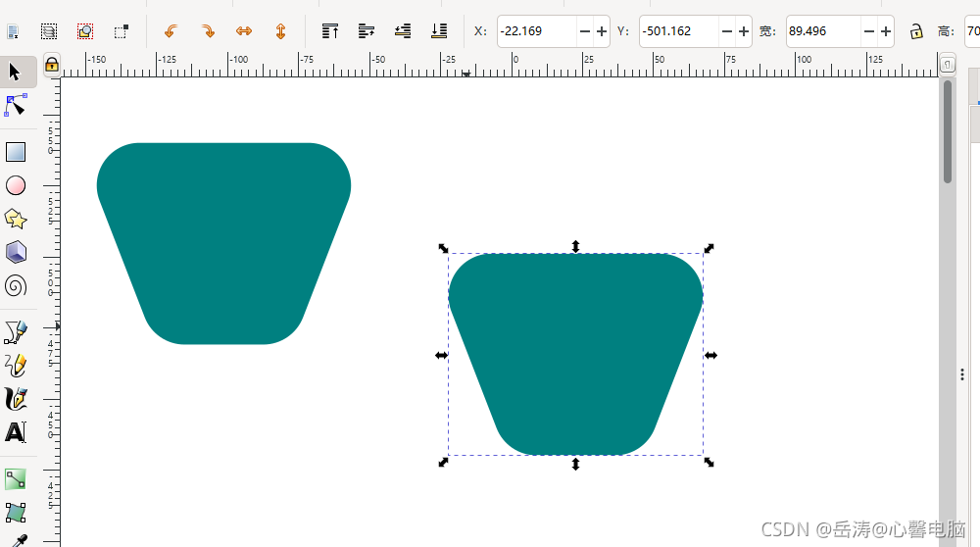Click the selected teal shape
The width and height of the screenshot is (980, 547).
pos(575,355)
